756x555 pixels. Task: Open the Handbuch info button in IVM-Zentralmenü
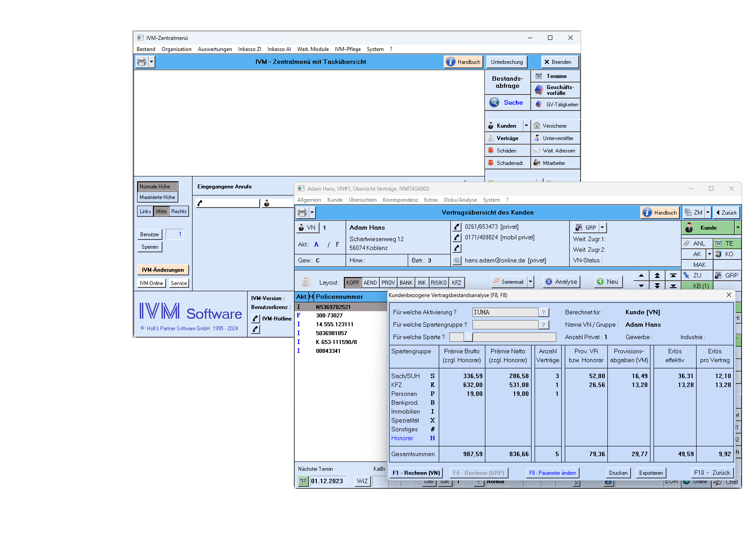pos(463,62)
